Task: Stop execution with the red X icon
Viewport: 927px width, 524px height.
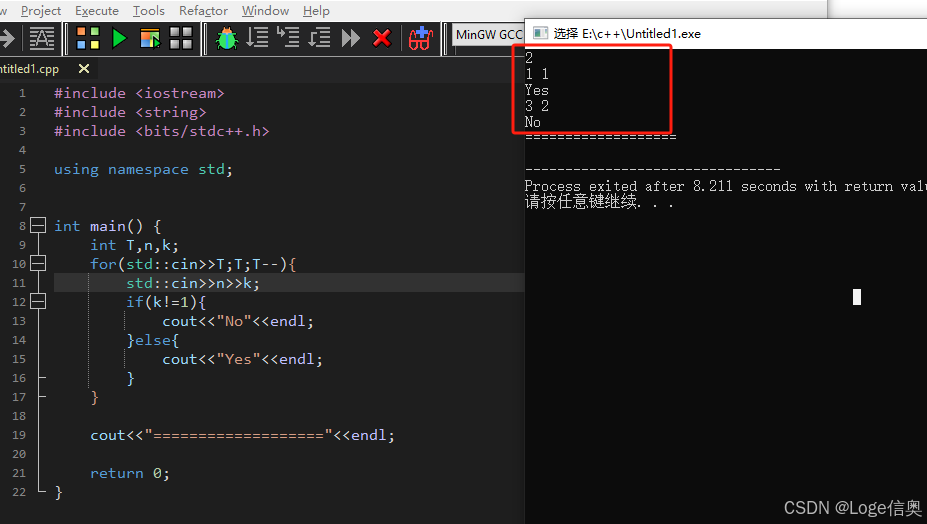Action: click(382, 38)
